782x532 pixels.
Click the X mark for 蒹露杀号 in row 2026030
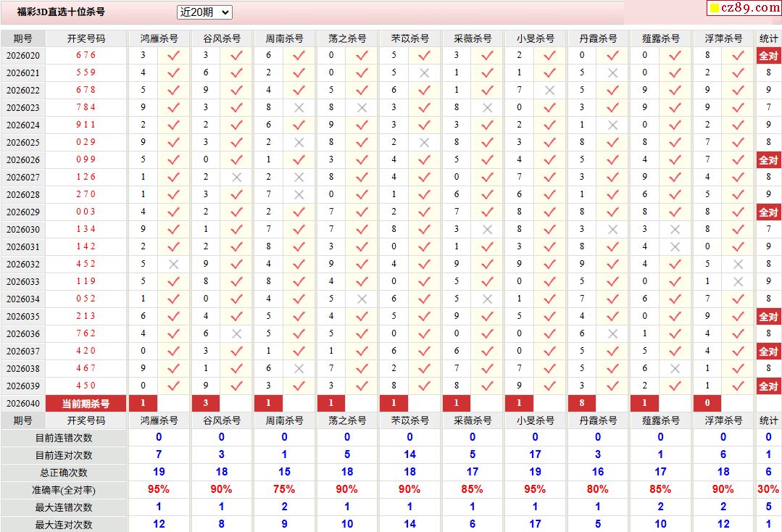click(675, 229)
